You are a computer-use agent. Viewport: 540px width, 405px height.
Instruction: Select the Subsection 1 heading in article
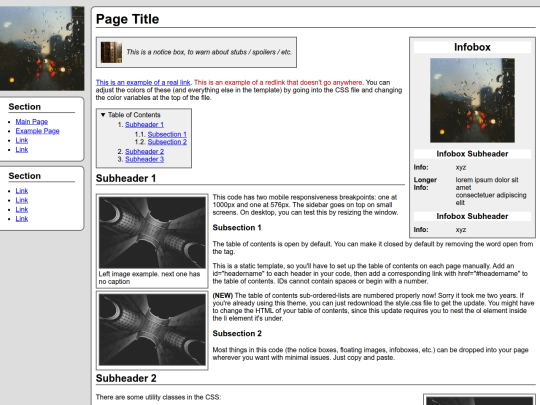(x=237, y=228)
